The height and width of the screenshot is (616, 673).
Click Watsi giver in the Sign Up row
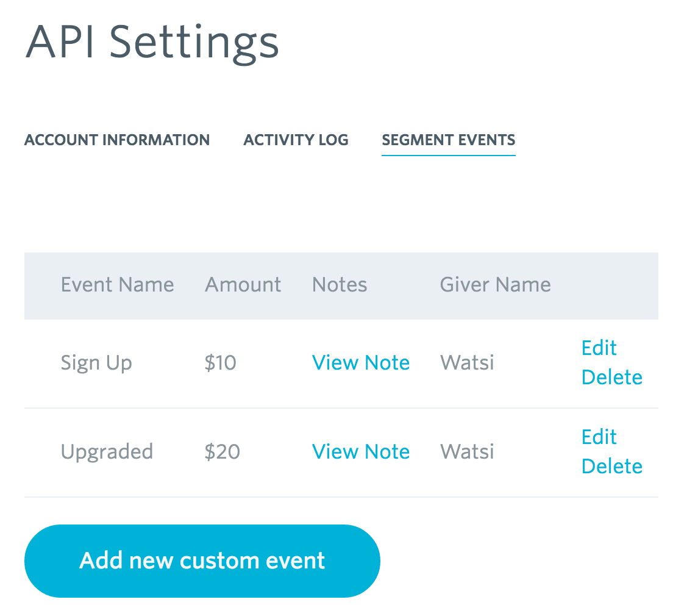(467, 364)
